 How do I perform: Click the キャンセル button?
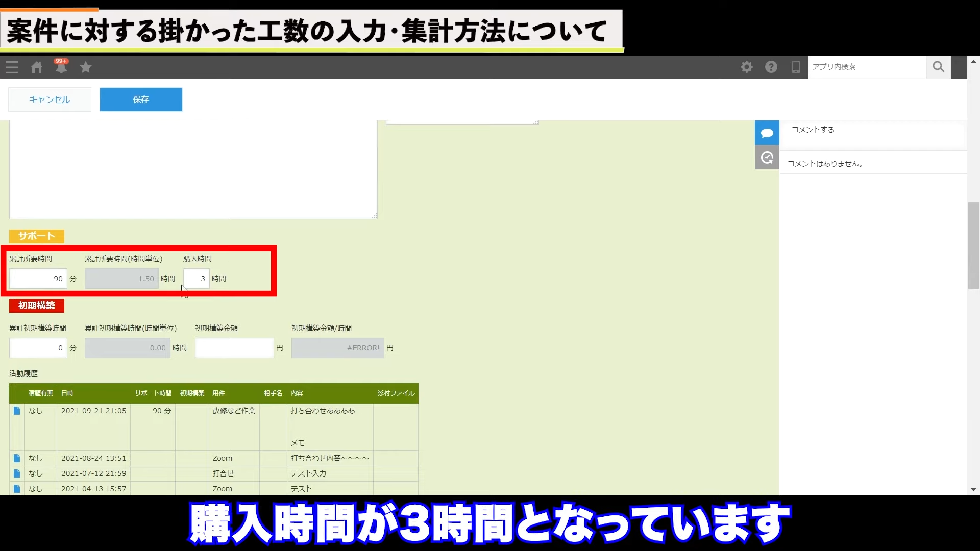click(x=50, y=99)
